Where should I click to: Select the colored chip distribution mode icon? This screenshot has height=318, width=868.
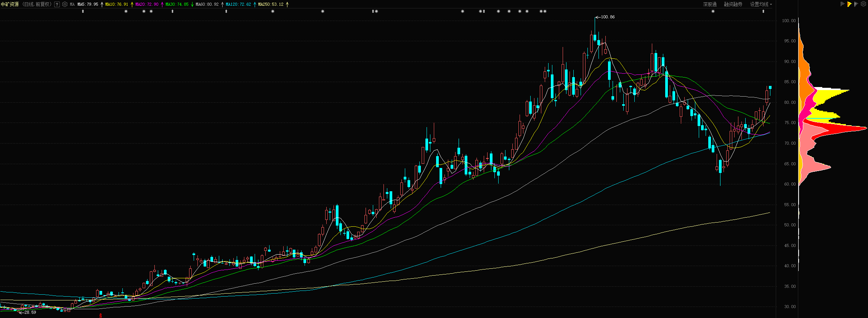(x=850, y=4)
